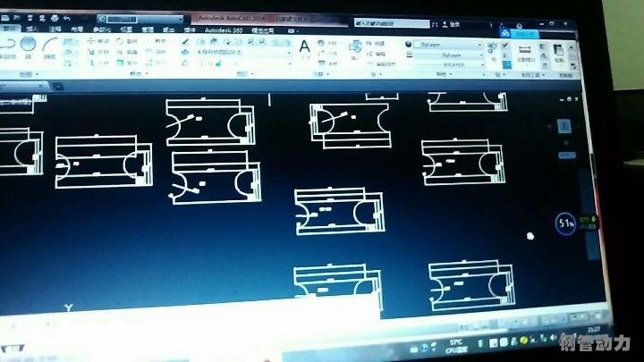Click the Move tool in Modify panel

click(92, 42)
